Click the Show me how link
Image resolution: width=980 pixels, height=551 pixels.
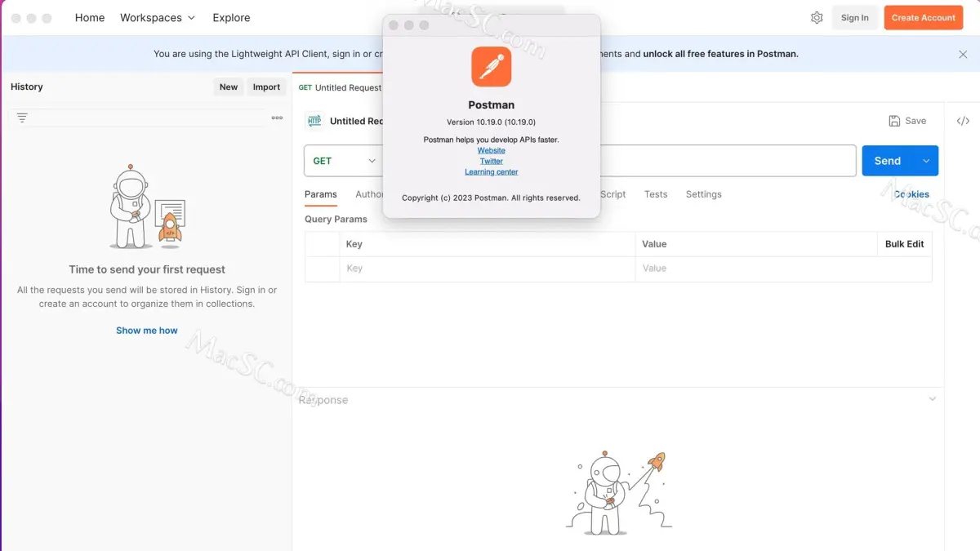147,331
